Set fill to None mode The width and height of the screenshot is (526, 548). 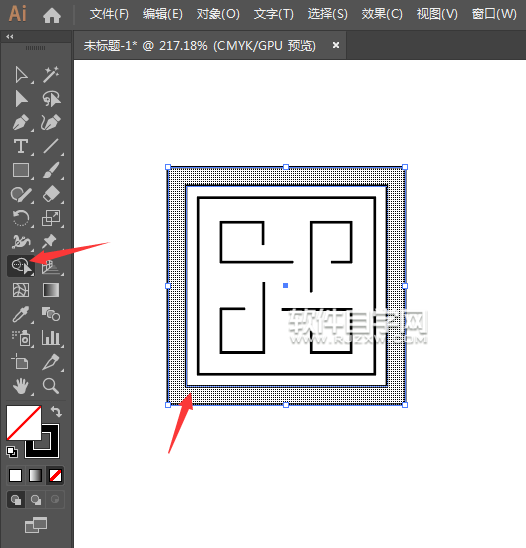pyautogui.click(x=55, y=475)
